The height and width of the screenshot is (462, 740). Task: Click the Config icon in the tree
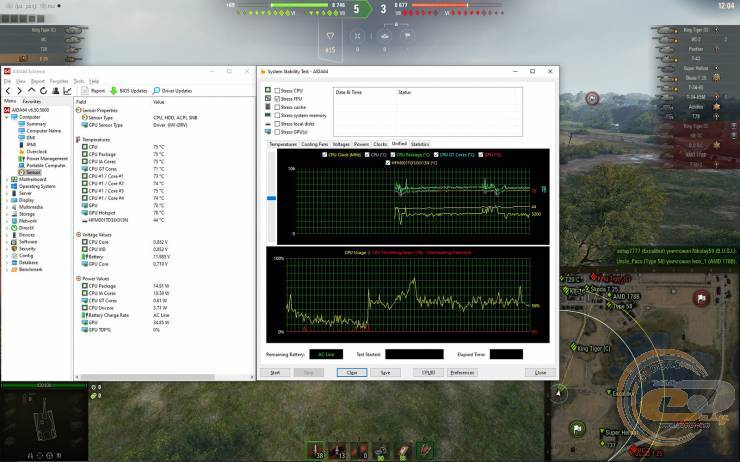point(14,255)
